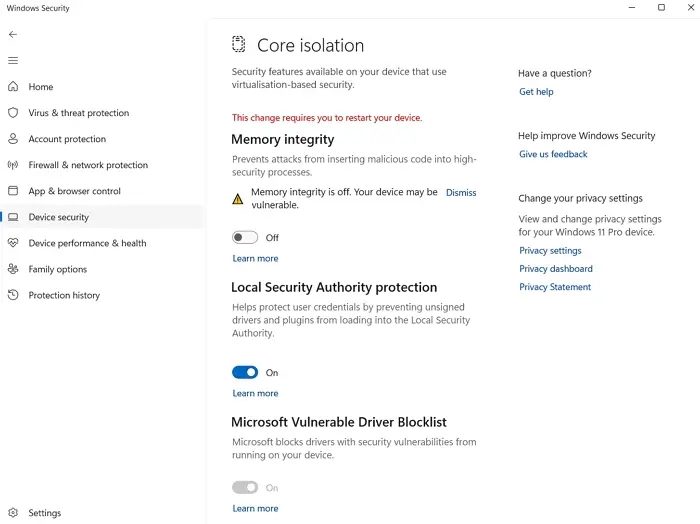Select Protection history in the sidebar
The height and width of the screenshot is (524, 700).
click(64, 295)
